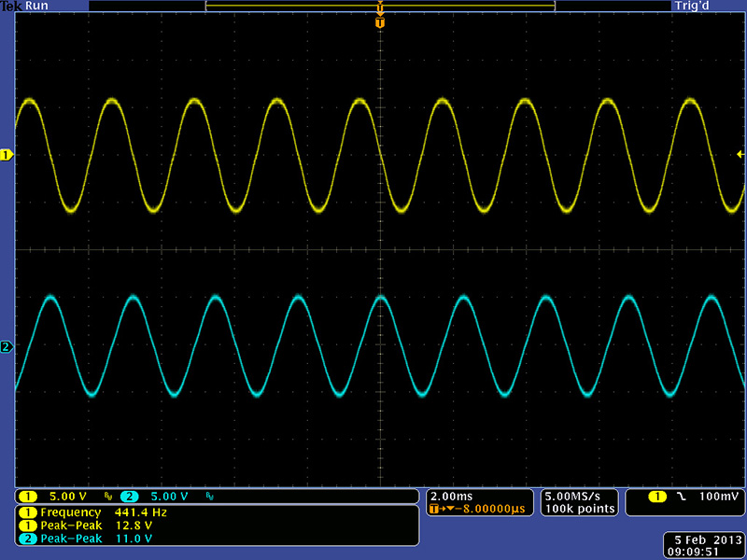This screenshot has width=747, height=560.
Task: Click the 100k points record length readout
Action: point(581,509)
